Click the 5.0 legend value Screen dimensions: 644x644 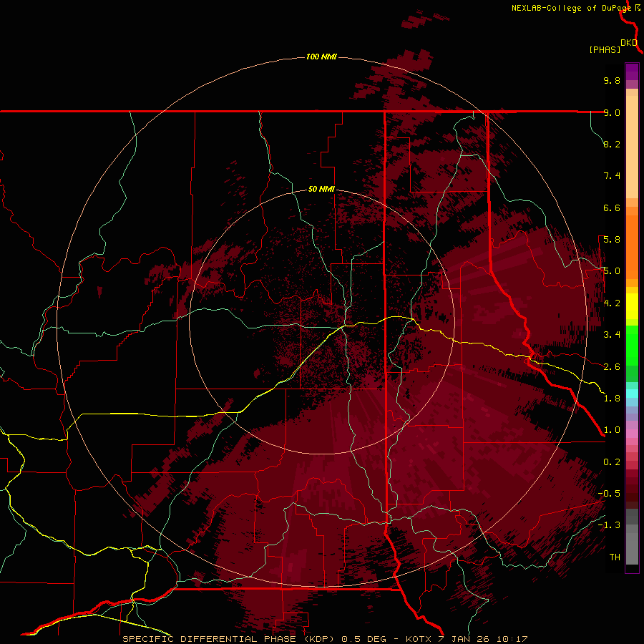click(612, 271)
